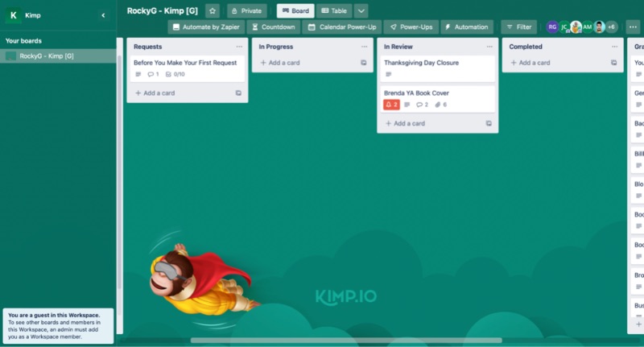The image size is (644, 347).
Task: Add a card to In Progress list
Action: click(x=280, y=63)
